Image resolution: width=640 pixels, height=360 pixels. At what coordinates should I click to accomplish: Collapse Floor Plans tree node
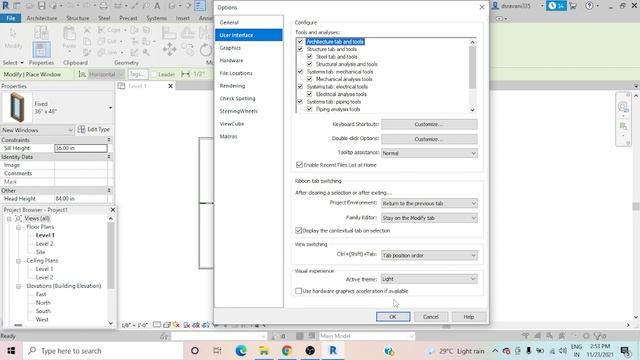coord(18,227)
